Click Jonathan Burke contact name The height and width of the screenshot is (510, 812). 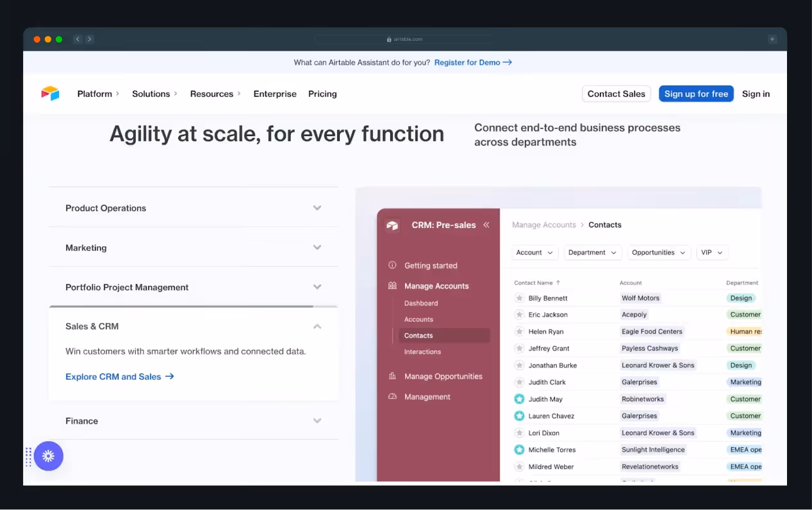click(552, 365)
